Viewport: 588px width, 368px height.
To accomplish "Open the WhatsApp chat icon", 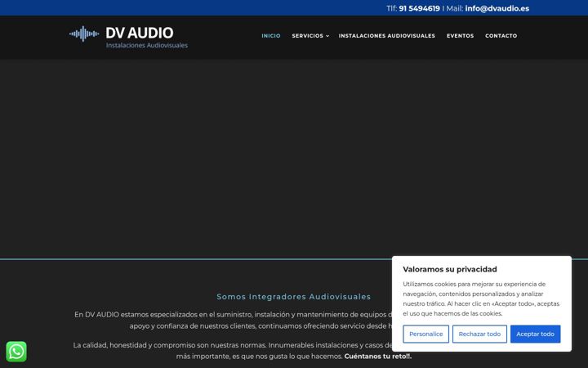I will click(16, 352).
